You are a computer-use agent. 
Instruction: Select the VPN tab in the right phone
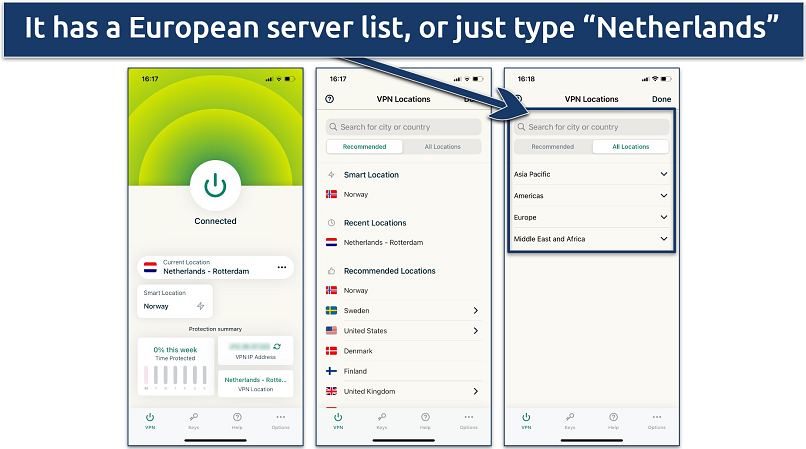(526, 420)
